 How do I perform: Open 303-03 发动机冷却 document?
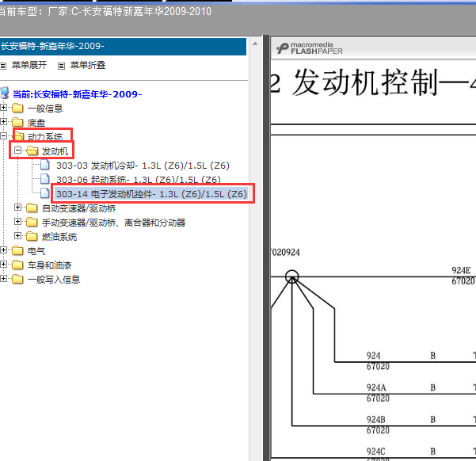tap(143, 166)
